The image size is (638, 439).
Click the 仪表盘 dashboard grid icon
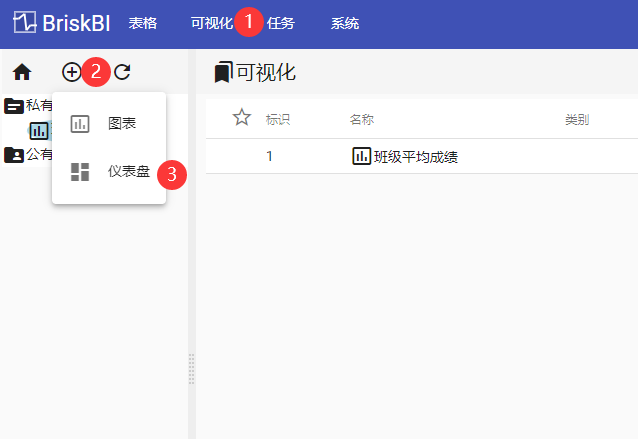click(x=80, y=172)
